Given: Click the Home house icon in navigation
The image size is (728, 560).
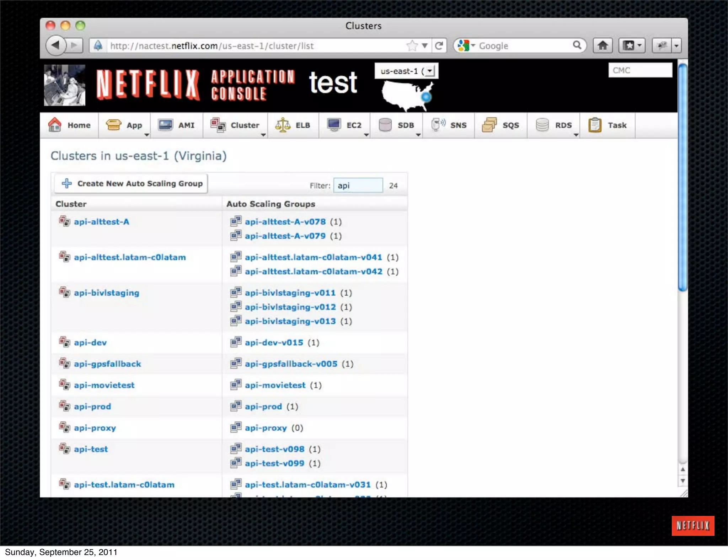Looking at the screenshot, I should (x=55, y=125).
